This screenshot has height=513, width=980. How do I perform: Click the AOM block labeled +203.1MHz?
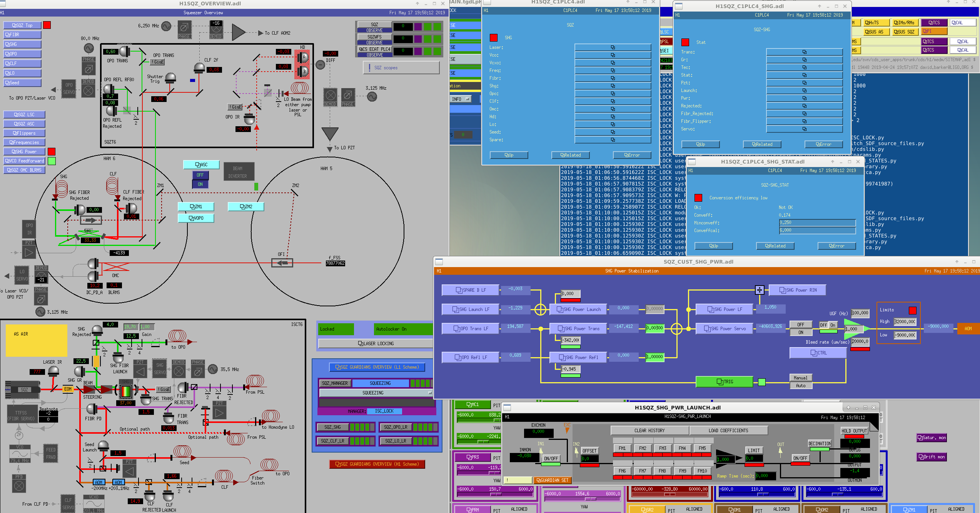[119, 482]
